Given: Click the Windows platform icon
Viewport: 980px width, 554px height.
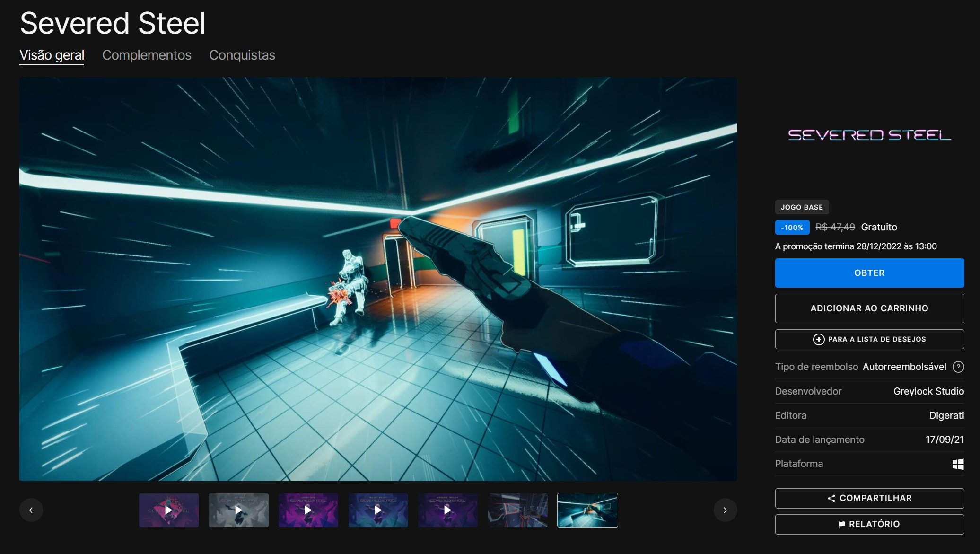Looking at the screenshot, I should (958, 464).
